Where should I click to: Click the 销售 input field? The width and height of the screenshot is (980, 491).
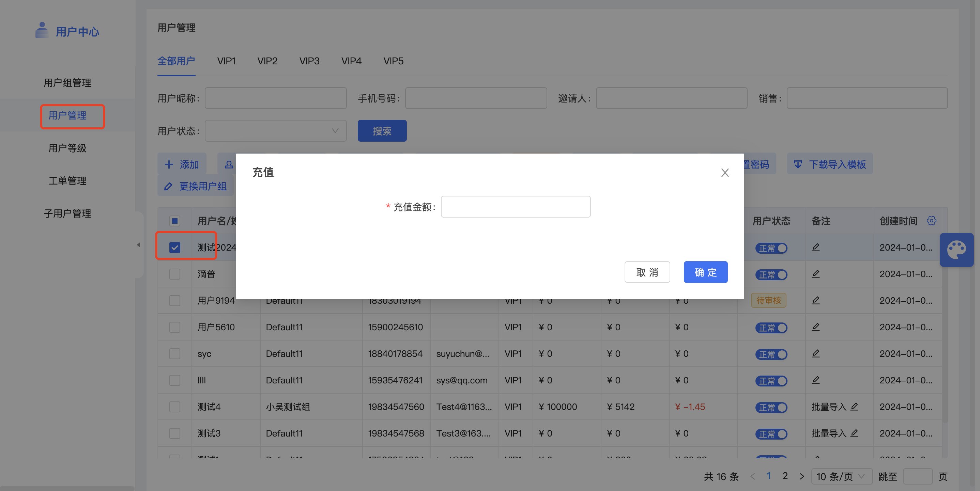[867, 98]
